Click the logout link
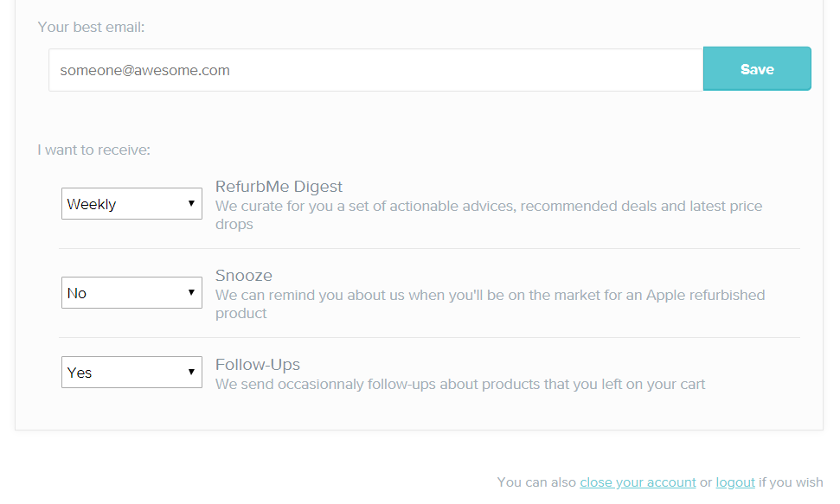 tap(735, 482)
